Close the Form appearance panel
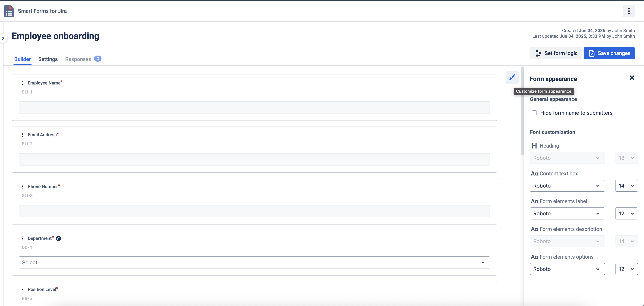644x306 pixels. (632, 78)
